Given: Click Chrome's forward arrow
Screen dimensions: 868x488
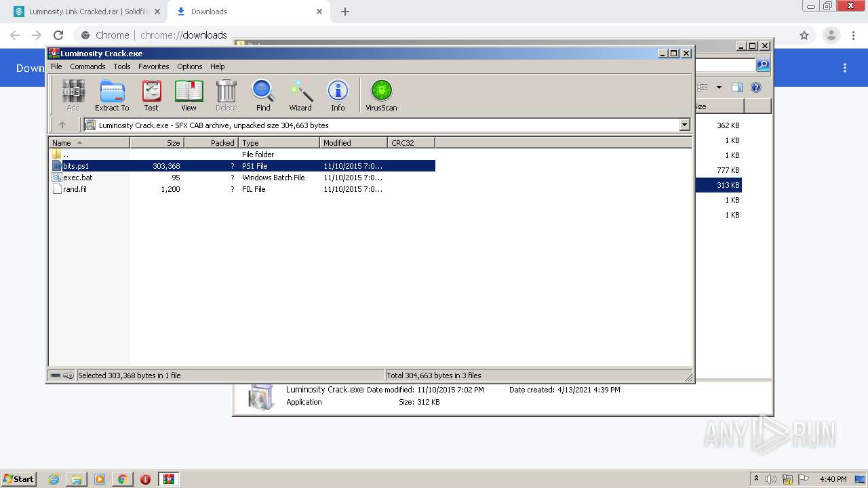Looking at the screenshot, I should click(37, 35).
